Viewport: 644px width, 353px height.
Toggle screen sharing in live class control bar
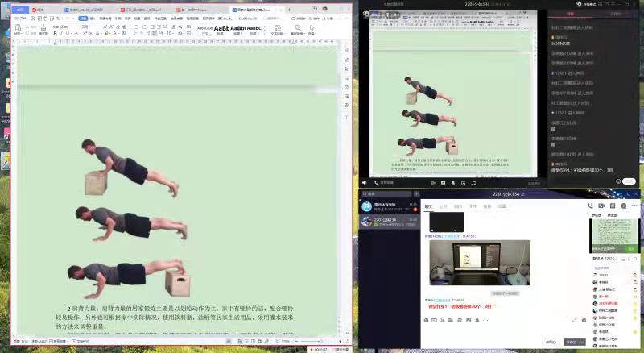444,183
